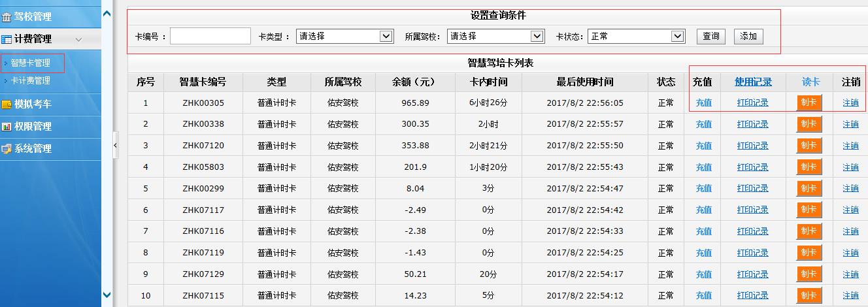Screen dimensions: 868x307
Task: Click 注销 link for card ZHK05803
Action: click(850, 167)
